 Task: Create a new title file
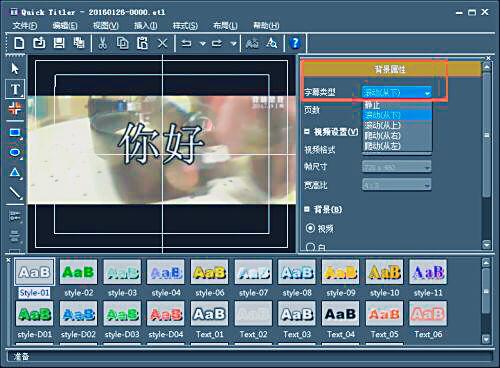coord(19,43)
